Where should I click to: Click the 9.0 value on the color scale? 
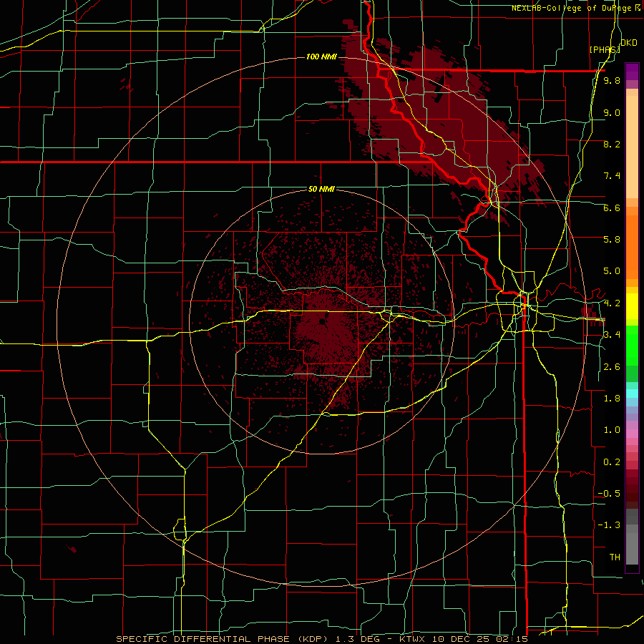pos(612,112)
